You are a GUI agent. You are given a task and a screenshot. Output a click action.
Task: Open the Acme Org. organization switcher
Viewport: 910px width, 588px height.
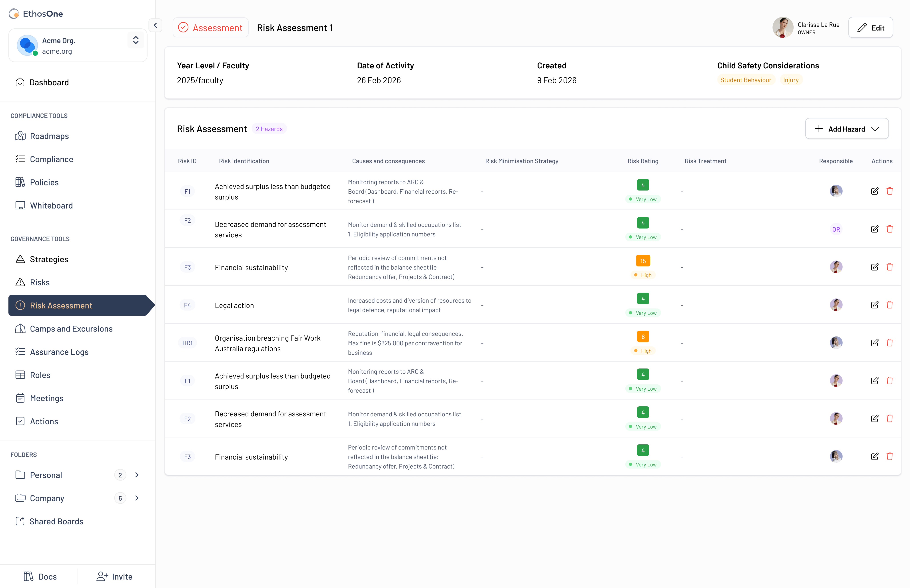point(136,40)
